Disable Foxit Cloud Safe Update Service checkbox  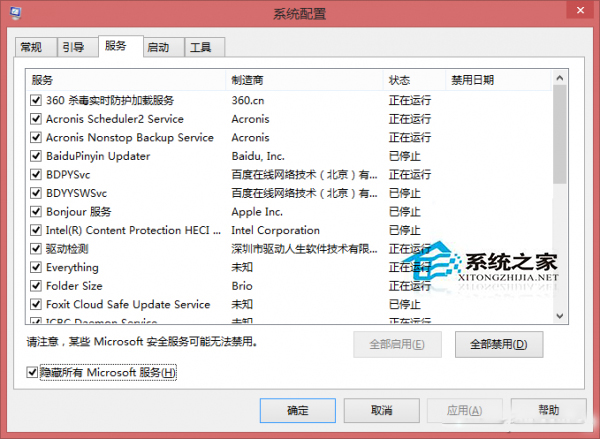click(x=36, y=304)
